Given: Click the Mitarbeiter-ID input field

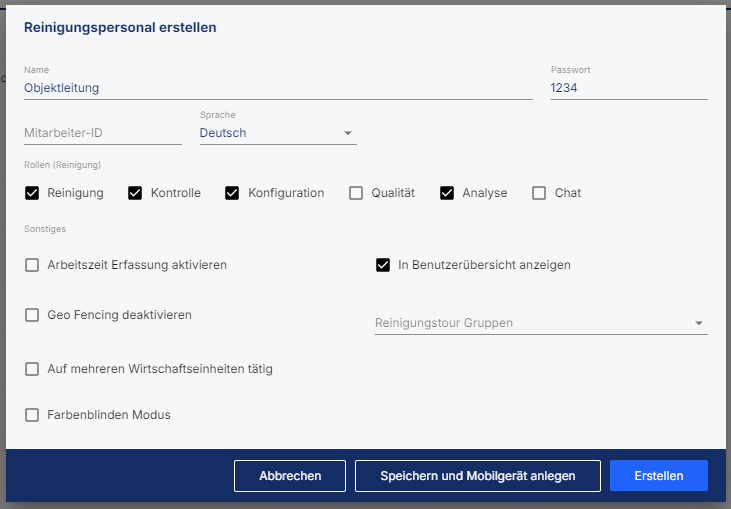Looking at the screenshot, I should pyautogui.click(x=103, y=133).
